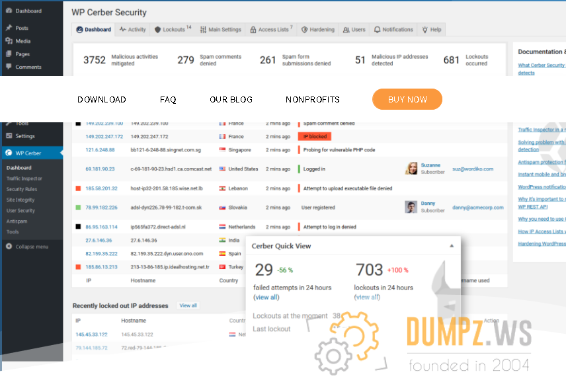
Task: Click IP address 185.58.201.32
Action: (x=101, y=188)
